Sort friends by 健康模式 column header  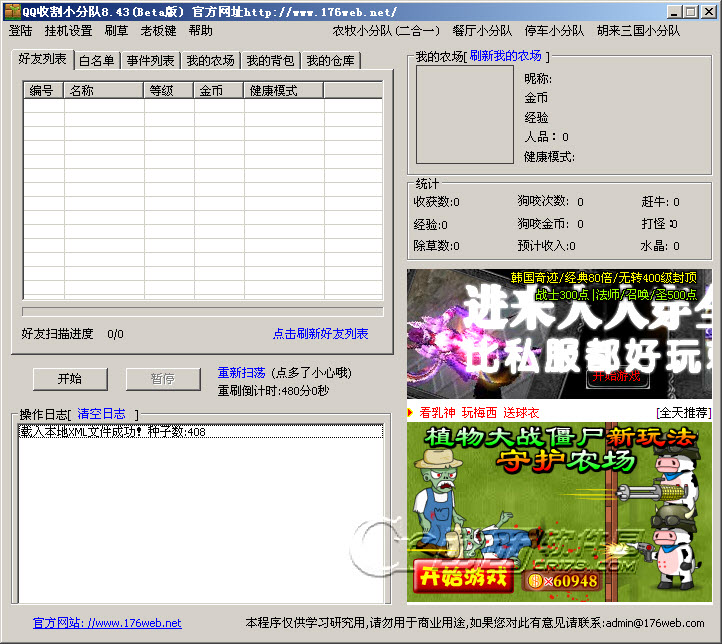[284, 91]
